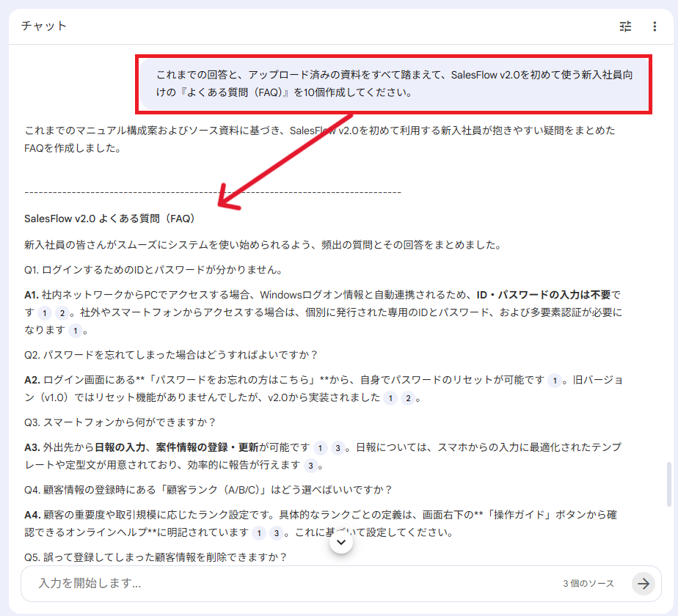Click question Q2. パスワードを忘れてしまった場合

coord(171,355)
